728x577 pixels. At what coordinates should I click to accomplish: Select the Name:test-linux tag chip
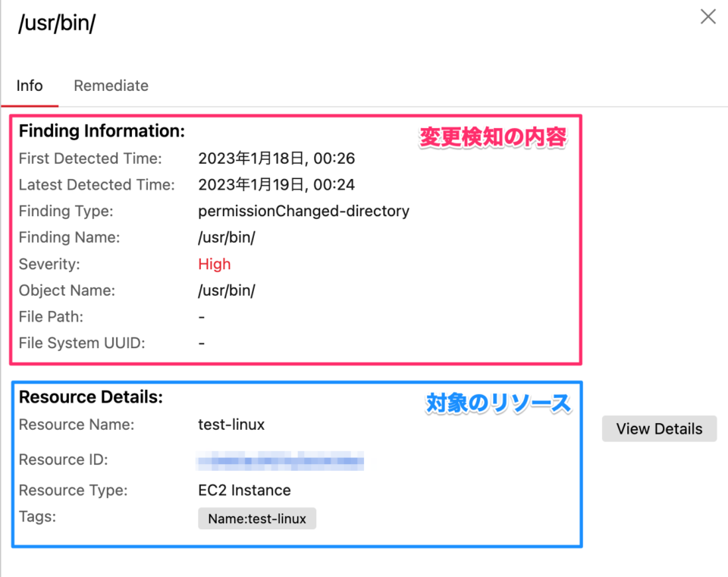[256, 519]
